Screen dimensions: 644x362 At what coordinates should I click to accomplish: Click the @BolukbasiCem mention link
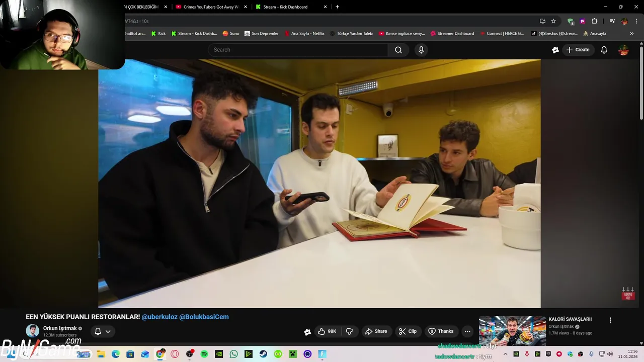(x=204, y=317)
